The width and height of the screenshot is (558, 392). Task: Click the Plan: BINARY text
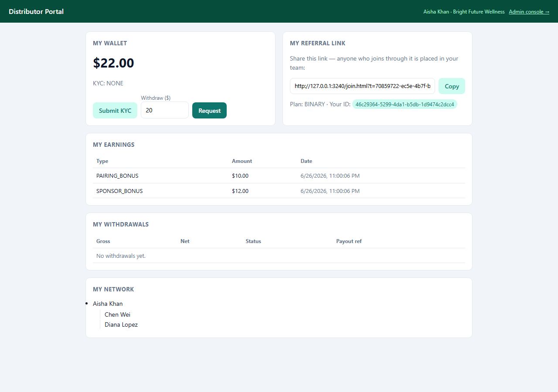307,105
